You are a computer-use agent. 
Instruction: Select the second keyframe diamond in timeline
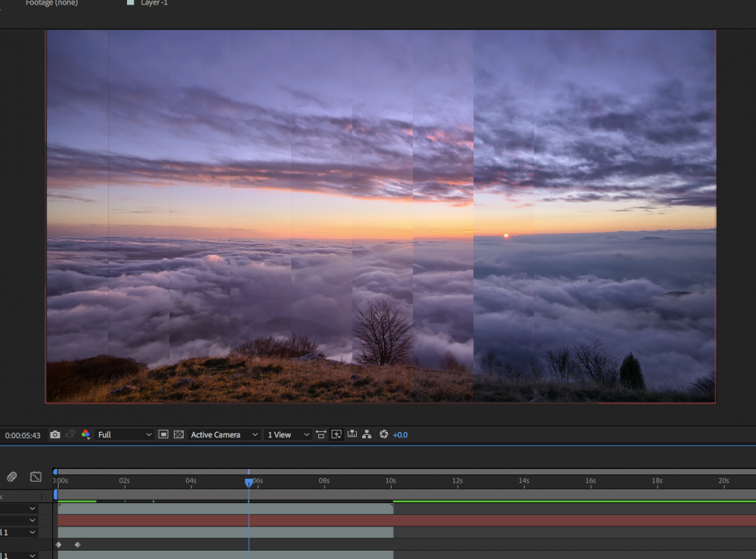coord(77,545)
